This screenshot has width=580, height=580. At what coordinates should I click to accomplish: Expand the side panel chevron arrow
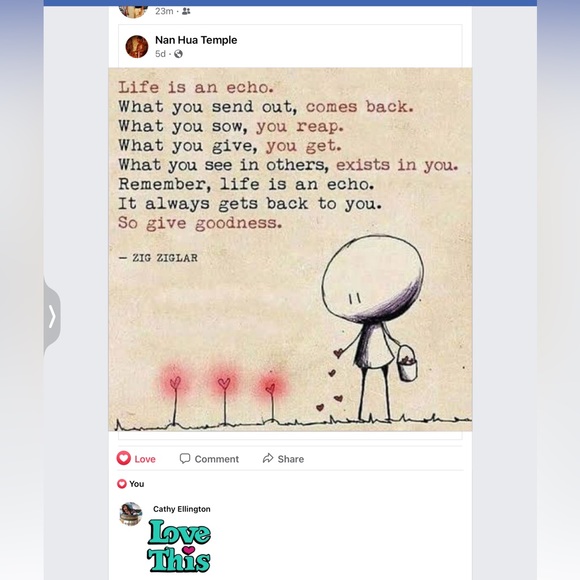(52, 316)
